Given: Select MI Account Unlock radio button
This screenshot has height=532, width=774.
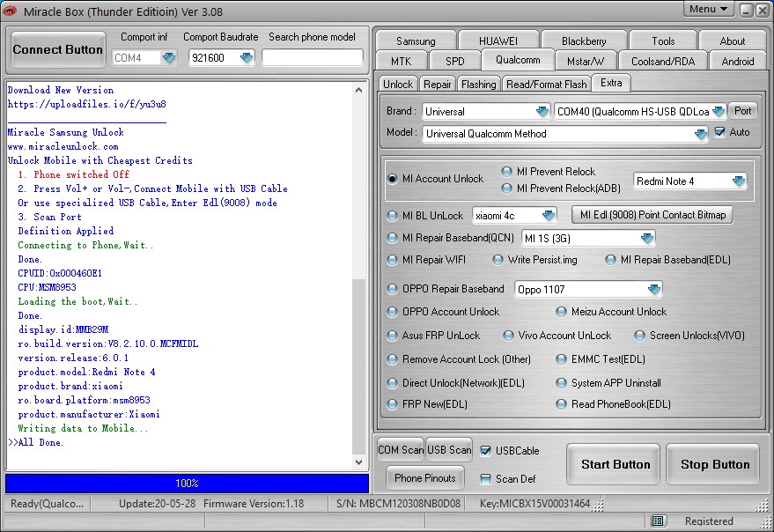Looking at the screenshot, I should coord(393,179).
